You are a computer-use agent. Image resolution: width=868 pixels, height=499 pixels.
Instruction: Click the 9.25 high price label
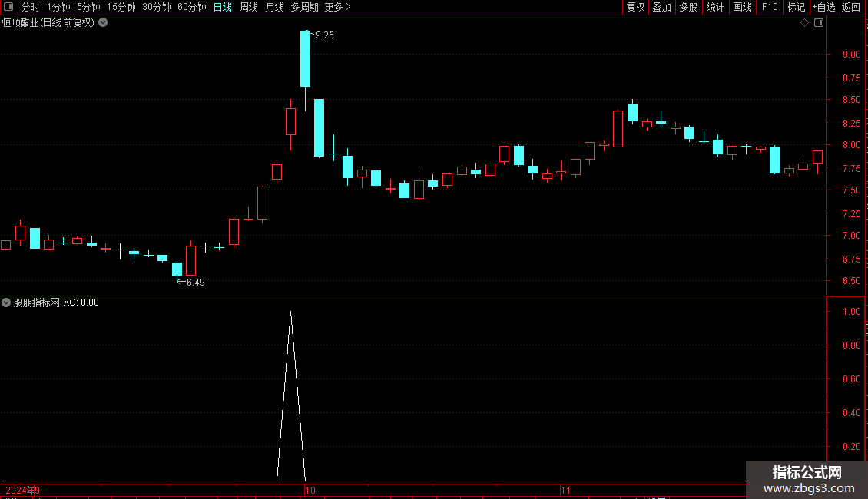coord(324,35)
